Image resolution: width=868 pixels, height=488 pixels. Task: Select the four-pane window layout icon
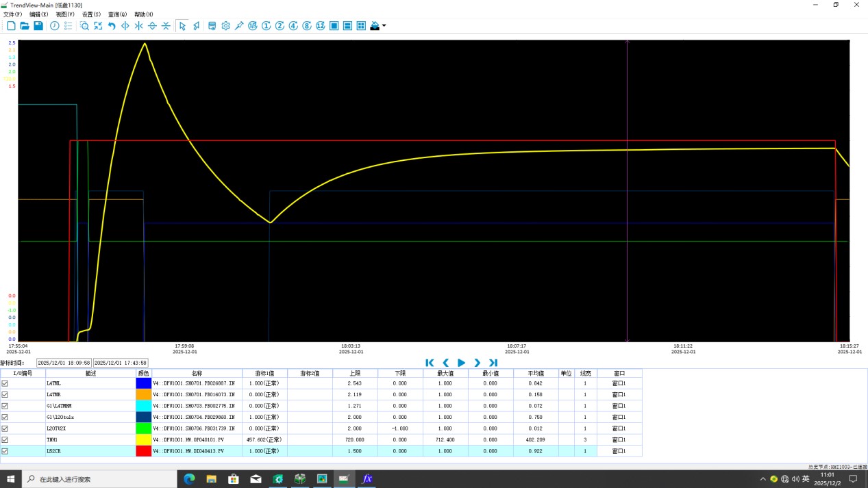pos(361,26)
